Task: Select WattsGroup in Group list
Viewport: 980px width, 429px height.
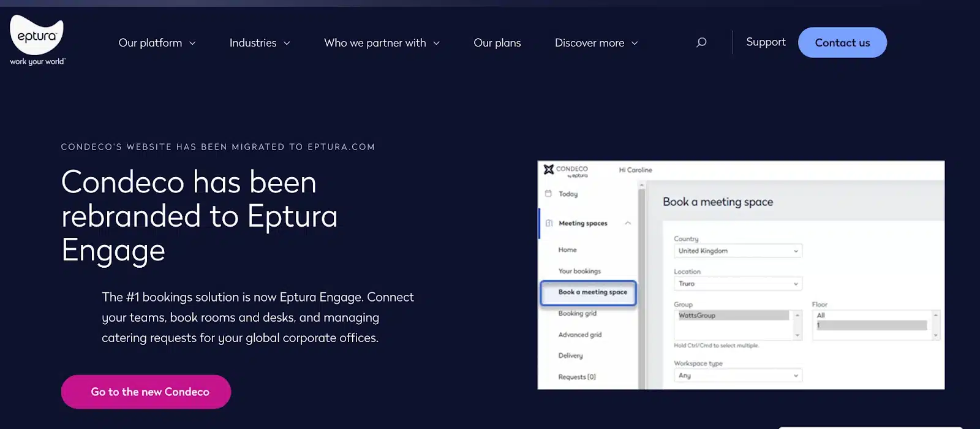Action: tap(733, 316)
